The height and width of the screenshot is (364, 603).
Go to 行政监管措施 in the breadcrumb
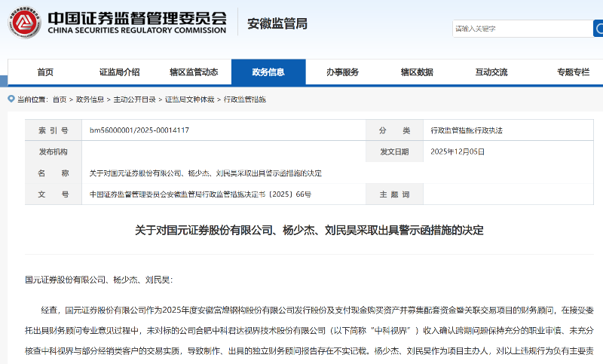[244, 99]
